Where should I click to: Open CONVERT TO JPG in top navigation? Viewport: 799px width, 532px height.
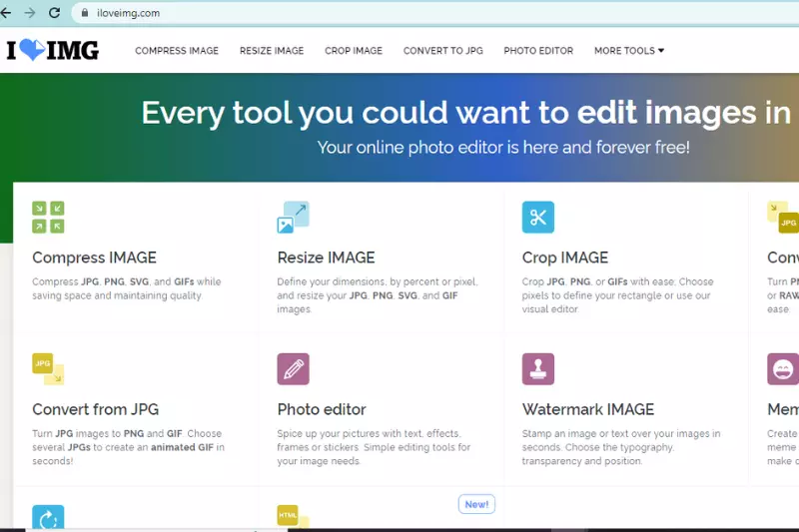443,50
